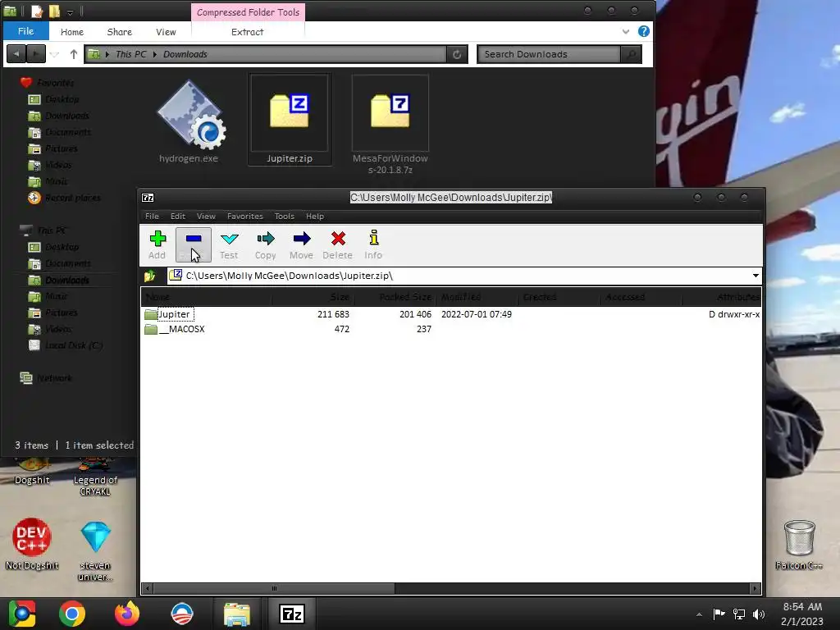The width and height of the screenshot is (840, 630).
Task: Select Local Disk (C:) in navigation pane
Action: [66, 345]
